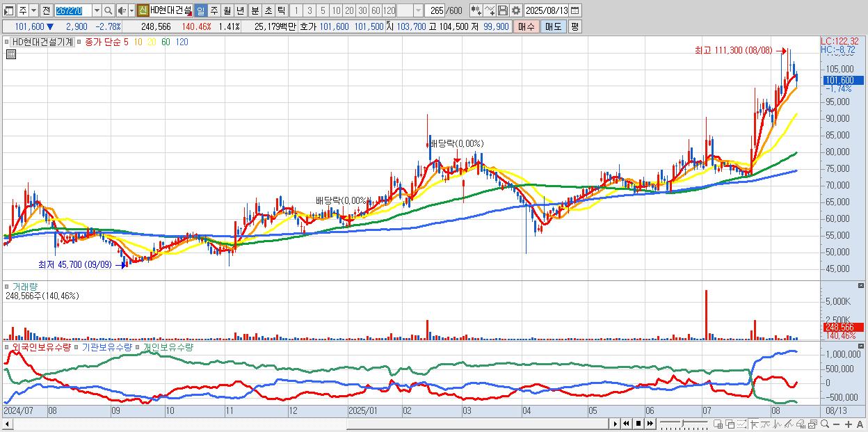Click the dotted range selection icon
Viewport: 868px width, 432px height.
pyautogui.click(x=741, y=424)
